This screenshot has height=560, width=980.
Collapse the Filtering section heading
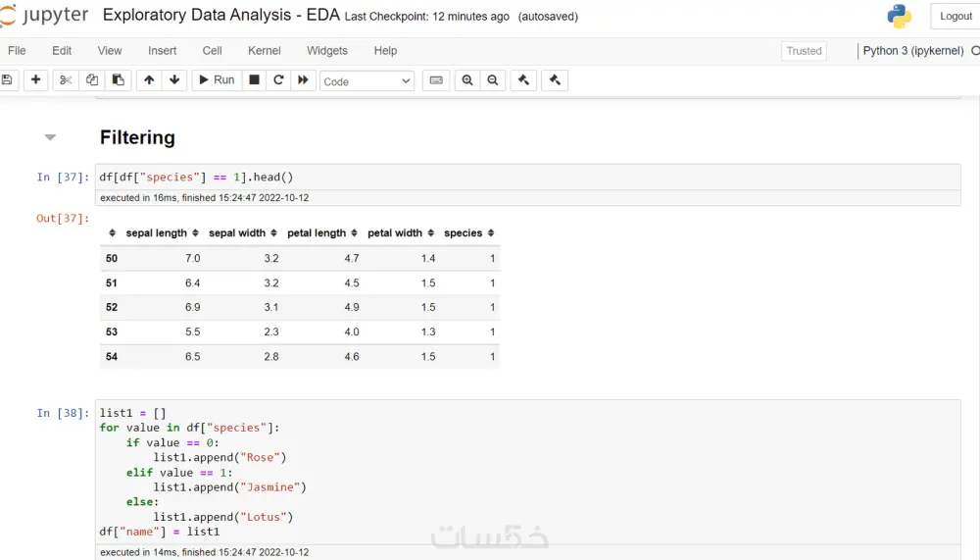(x=50, y=137)
